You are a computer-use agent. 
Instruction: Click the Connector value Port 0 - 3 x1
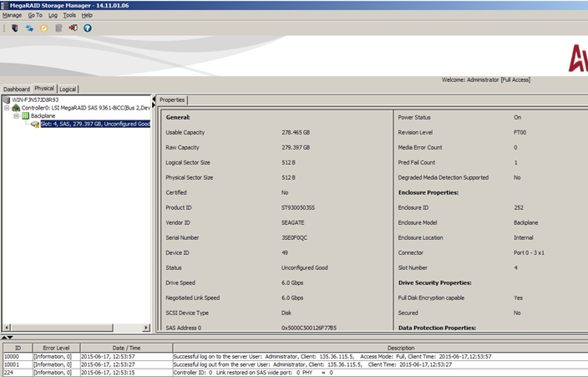529,252
